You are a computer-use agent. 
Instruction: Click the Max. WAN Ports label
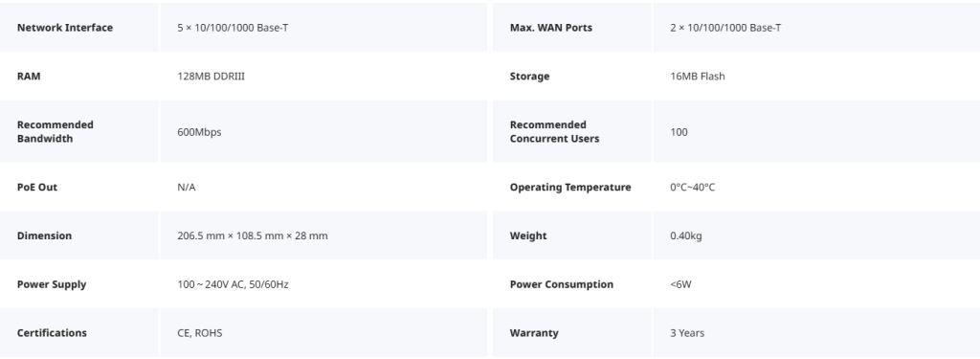pos(551,28)
